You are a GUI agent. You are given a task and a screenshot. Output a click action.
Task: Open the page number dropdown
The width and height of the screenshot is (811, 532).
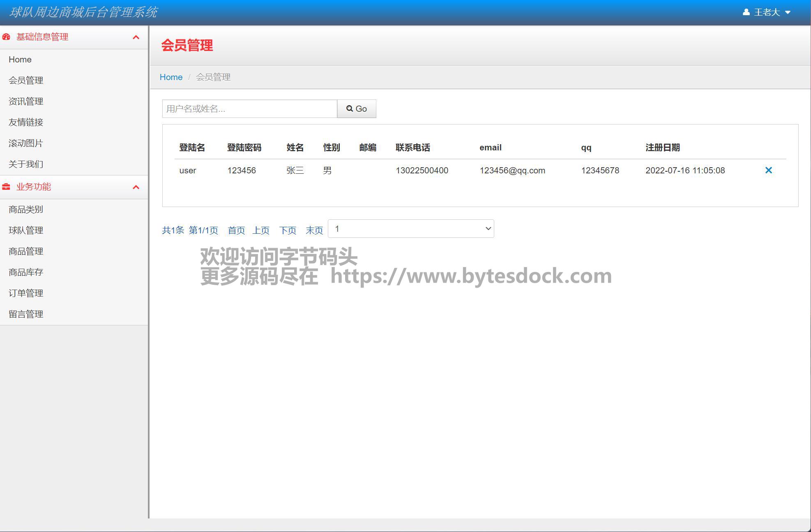coord(411,229)
